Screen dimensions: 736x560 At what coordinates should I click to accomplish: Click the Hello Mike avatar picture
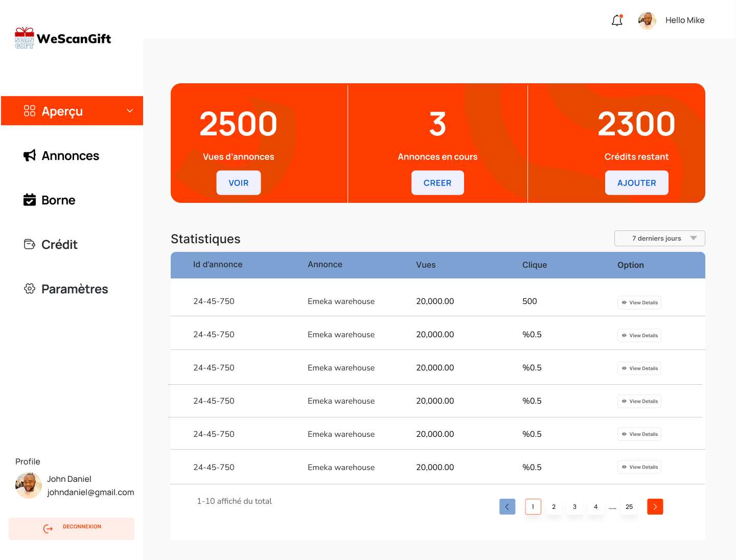coord(647,20)
